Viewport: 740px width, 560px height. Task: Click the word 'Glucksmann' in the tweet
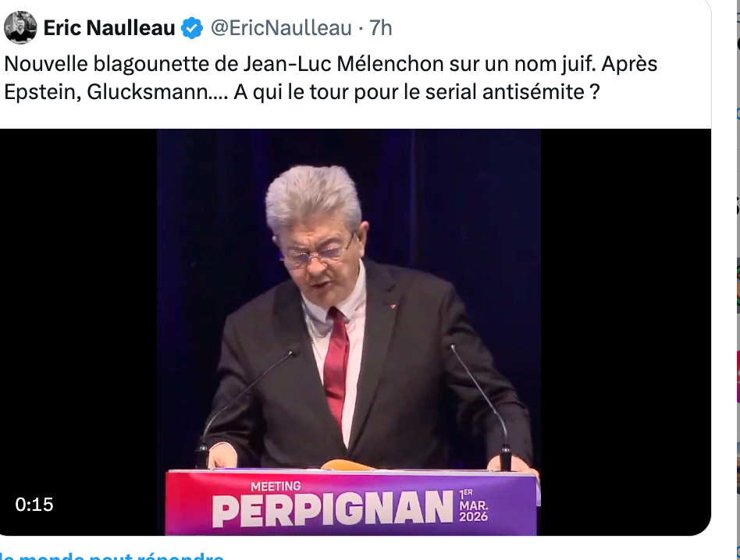click(x=148, y=92)
